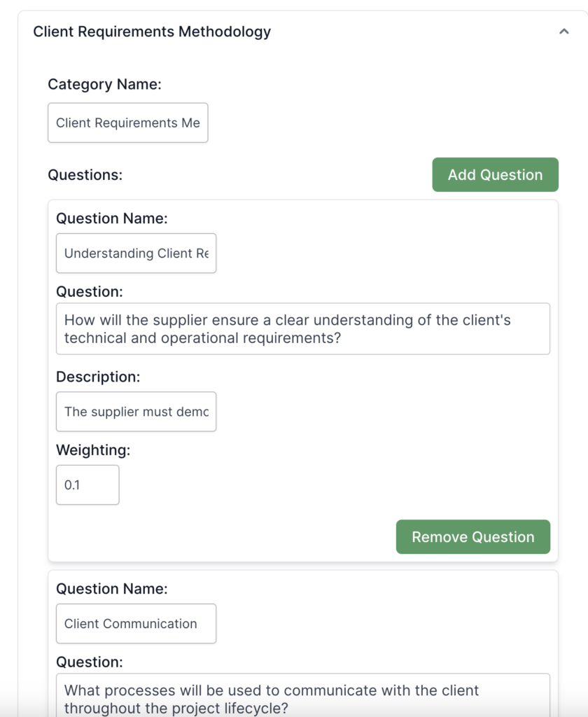Click the Understanding Client Re name field
Viewport: 588px width, 717px height.
(136, 253)
